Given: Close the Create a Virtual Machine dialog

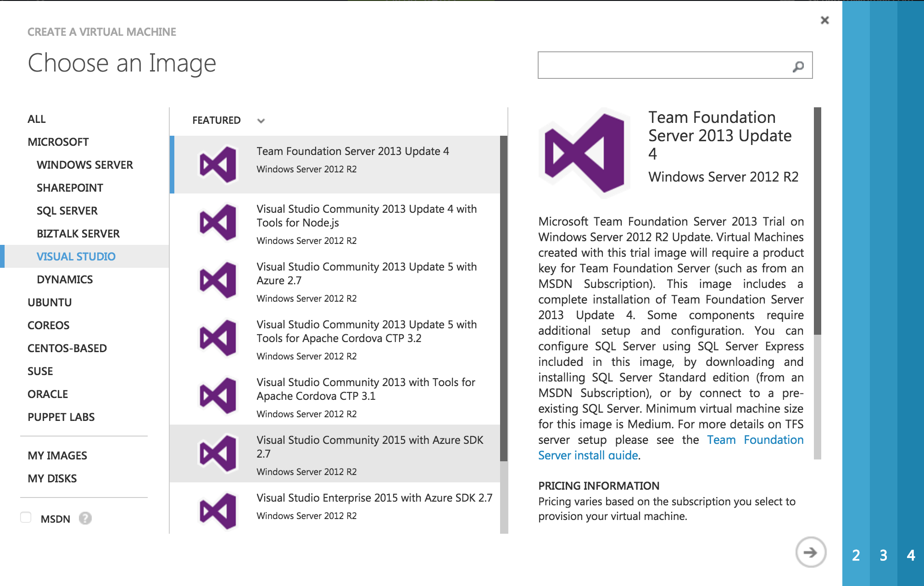Looking at the screenshot, I should [824, 20].
